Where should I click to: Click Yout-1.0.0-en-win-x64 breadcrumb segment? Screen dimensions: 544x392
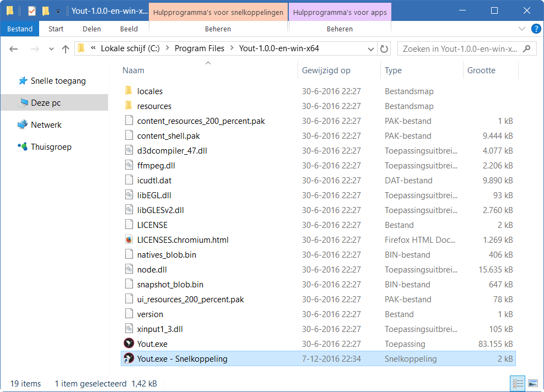279,48
